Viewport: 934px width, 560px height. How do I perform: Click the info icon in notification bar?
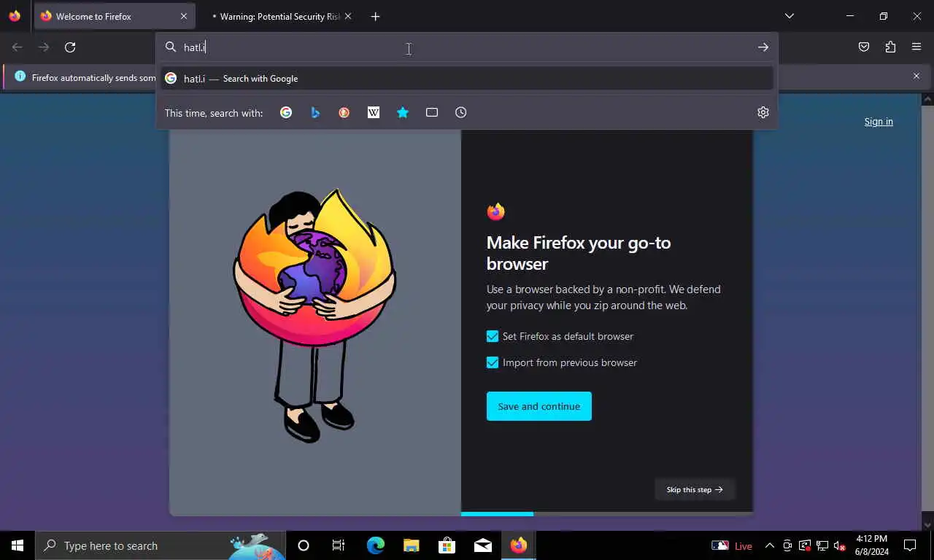coord(20,77)
